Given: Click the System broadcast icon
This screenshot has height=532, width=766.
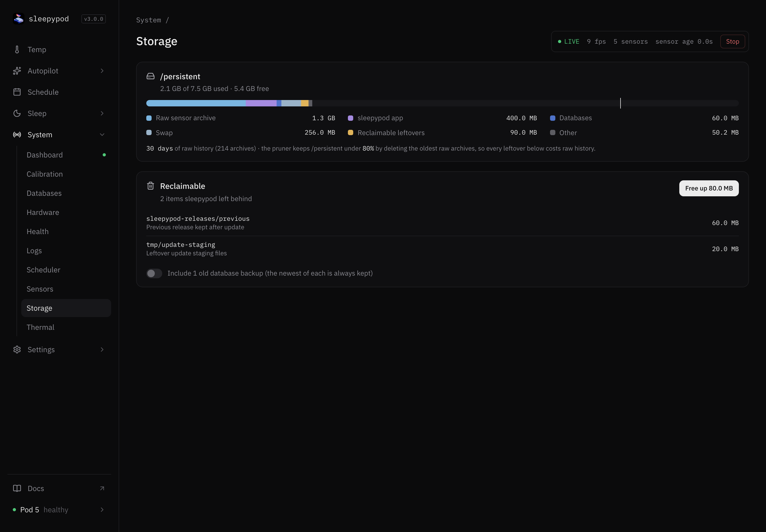Looking at the screenshot, I should [17, 135].
